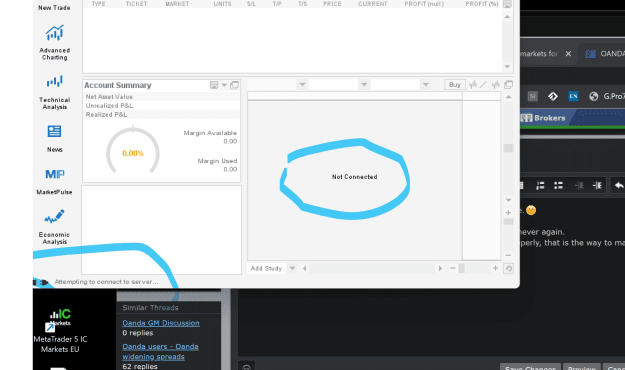Click the chart compare icon
Screen dimensions: 625x370
coord(495,85)
